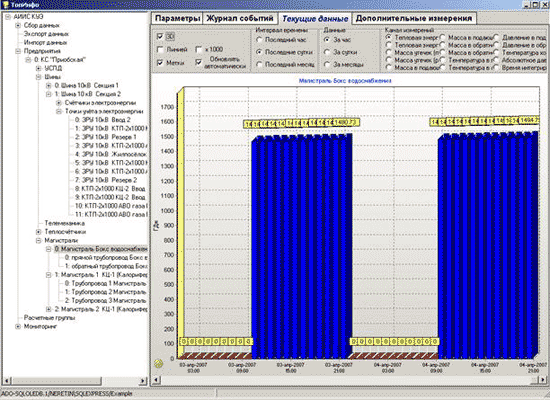Click the left arrow of tree horizontal scrollbar

(6, 380)
